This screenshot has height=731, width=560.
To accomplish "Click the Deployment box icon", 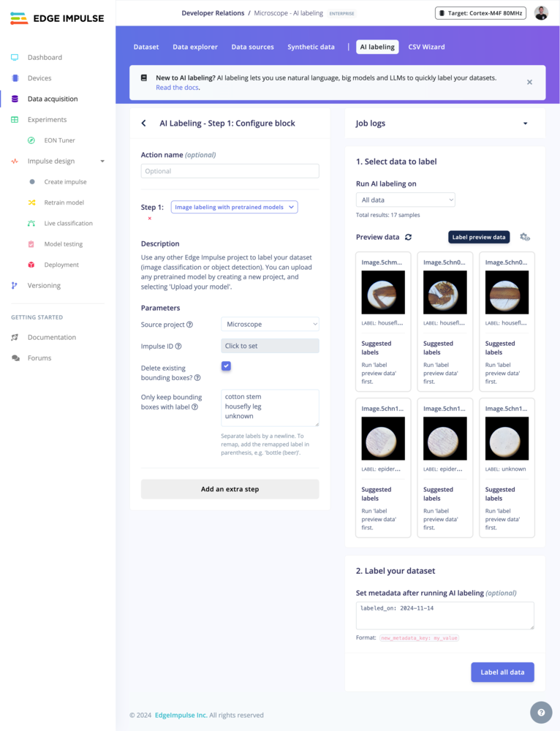I will coord(31,265).
